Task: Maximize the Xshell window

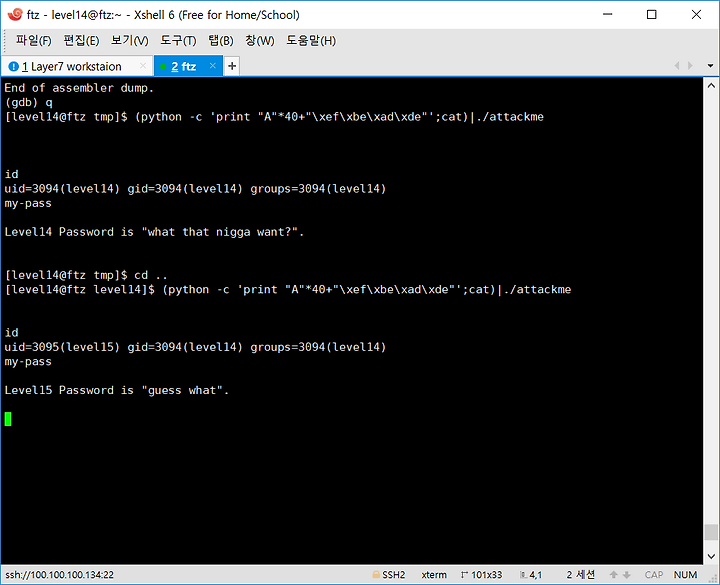Action: [x=652, y=15]
